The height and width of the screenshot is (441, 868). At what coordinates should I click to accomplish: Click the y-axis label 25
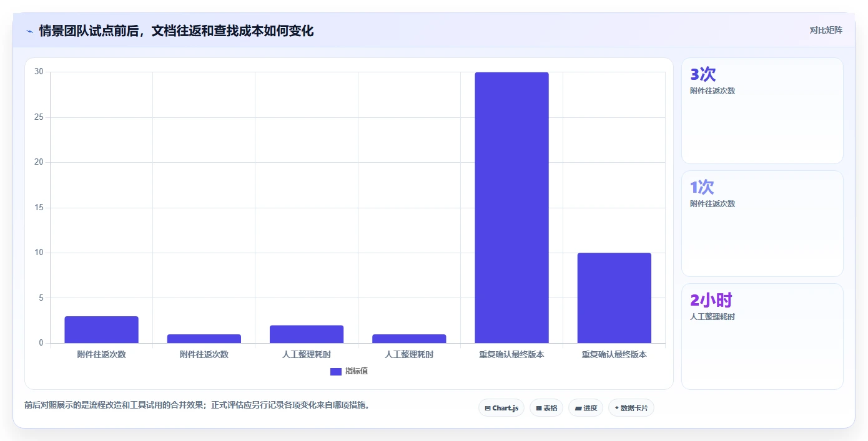[39, 117]
